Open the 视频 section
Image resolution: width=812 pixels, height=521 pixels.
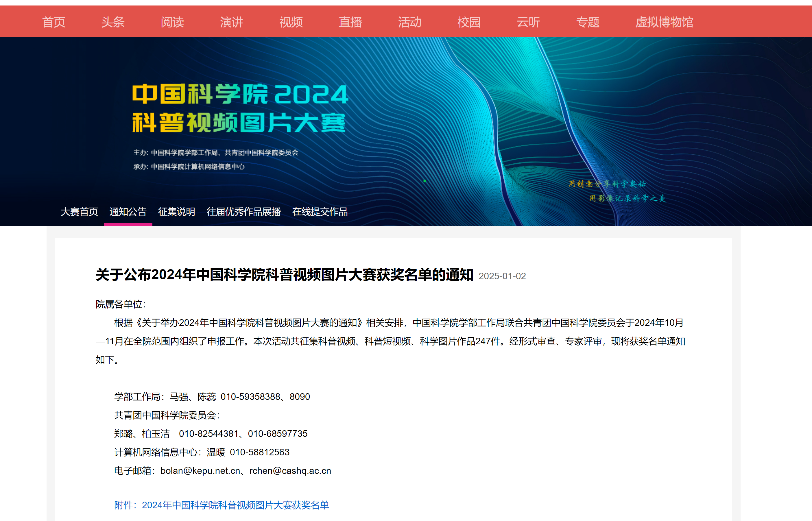(x=291, y=22)
